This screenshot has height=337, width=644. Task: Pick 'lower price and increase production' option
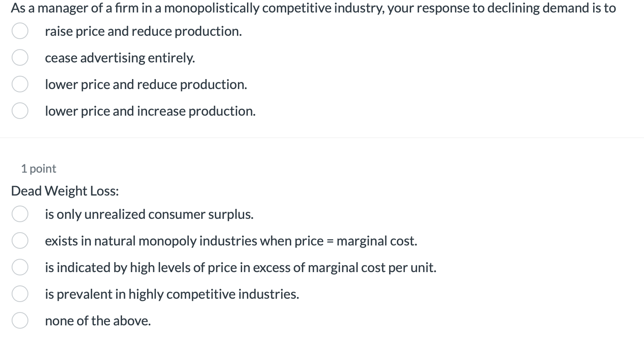tap(20, 111)
